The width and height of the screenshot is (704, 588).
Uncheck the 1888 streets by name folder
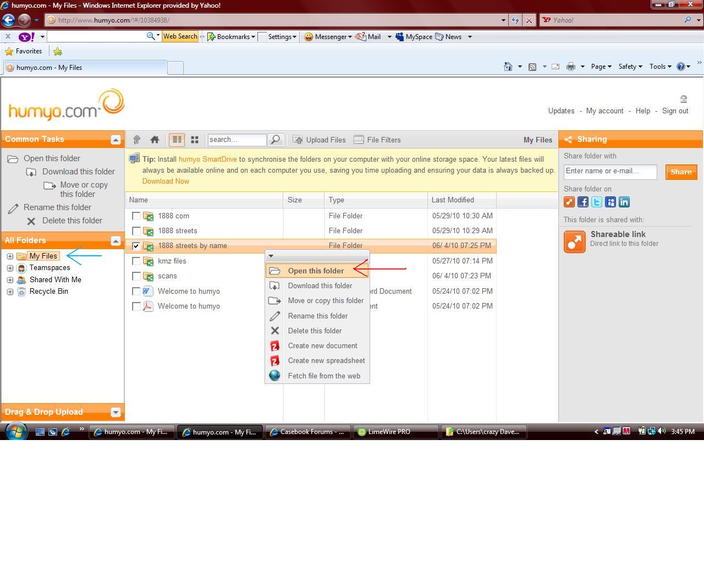click(x=136, y=246)
